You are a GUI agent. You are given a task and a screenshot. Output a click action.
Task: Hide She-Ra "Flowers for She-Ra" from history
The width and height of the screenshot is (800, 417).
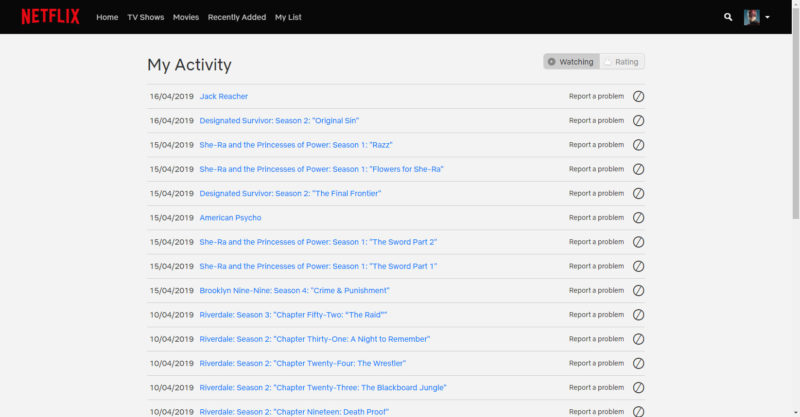pyautogui.click(x=638, y=169)
